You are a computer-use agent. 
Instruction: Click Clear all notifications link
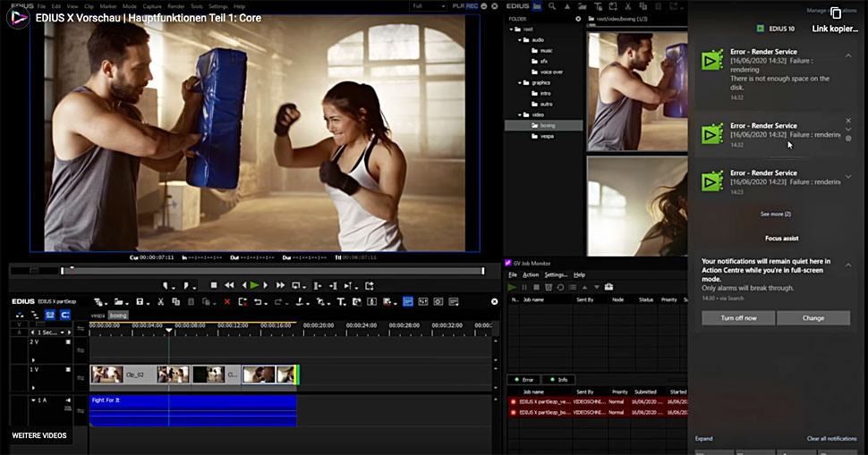pos(831,438)
